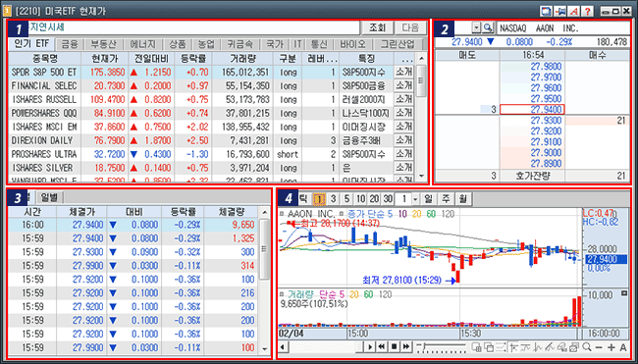Select the 바이오 tab

pyautogui.click(x=352, y=44)
